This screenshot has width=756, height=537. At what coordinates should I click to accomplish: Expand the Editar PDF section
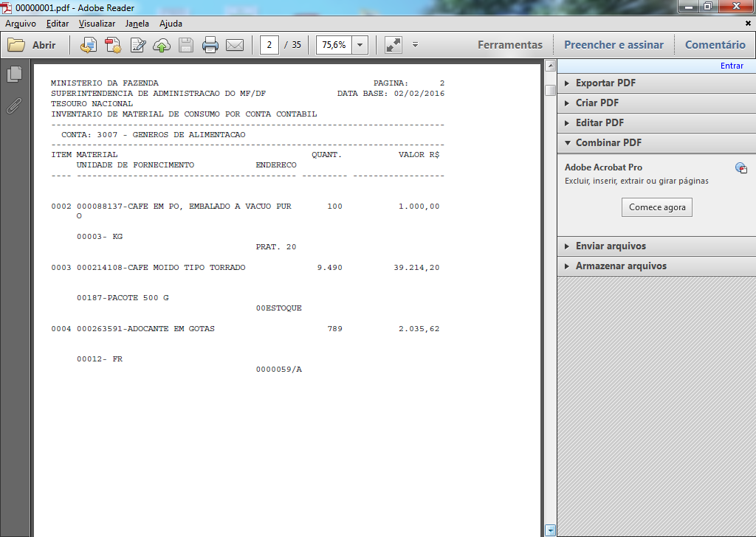(656, 122)
